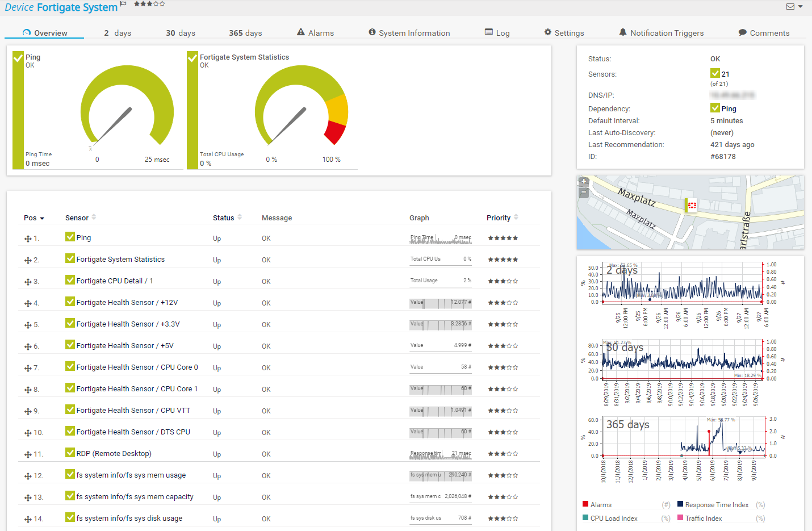Open the Settings tab
The height and width of the screenshot is (531, 812).
564,33
